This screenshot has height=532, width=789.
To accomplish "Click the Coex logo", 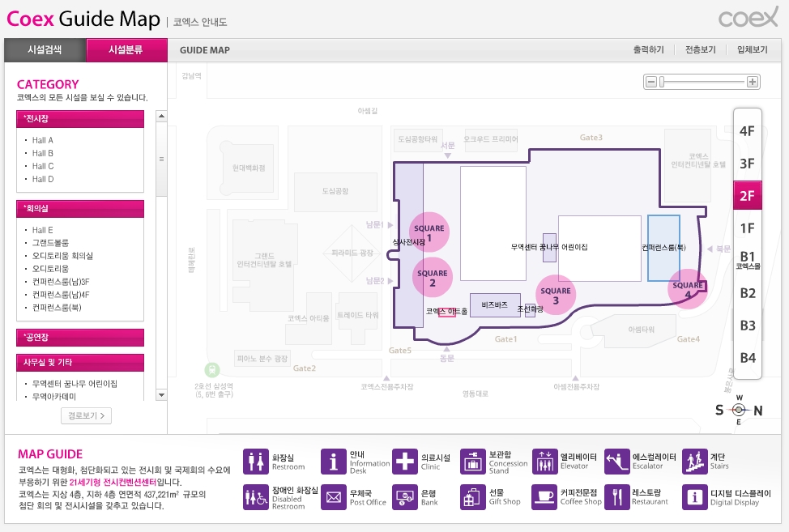I will click(748, 18).
